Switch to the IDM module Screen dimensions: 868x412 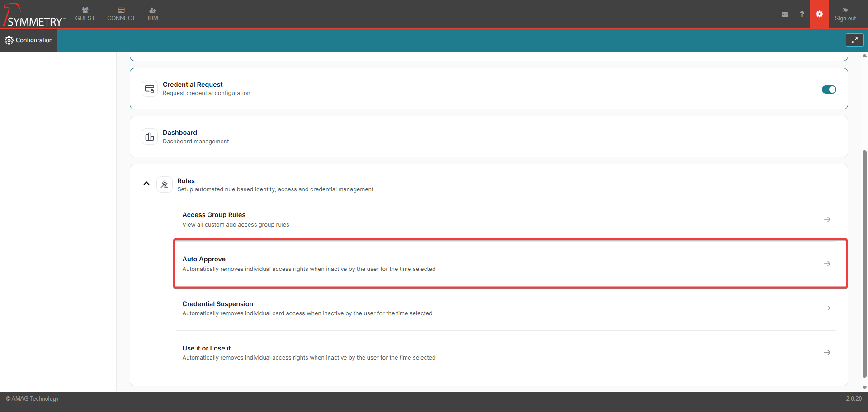pos(153,14)
